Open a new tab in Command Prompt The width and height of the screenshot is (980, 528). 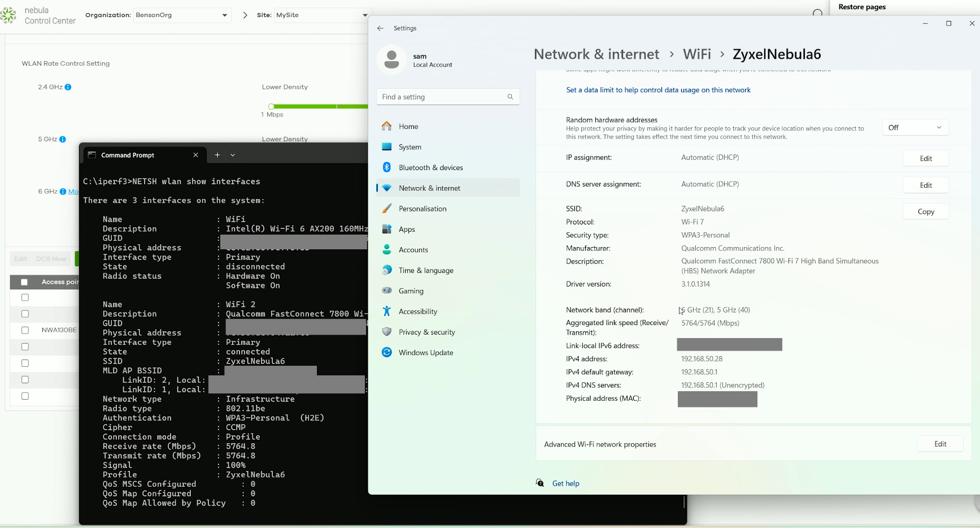217,155
